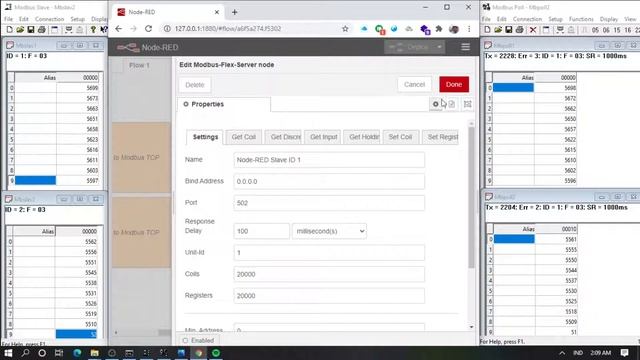Click function 05 button in Modbus Poll toolbar
Screen dimensions: 640x360
tap(596, 30)
